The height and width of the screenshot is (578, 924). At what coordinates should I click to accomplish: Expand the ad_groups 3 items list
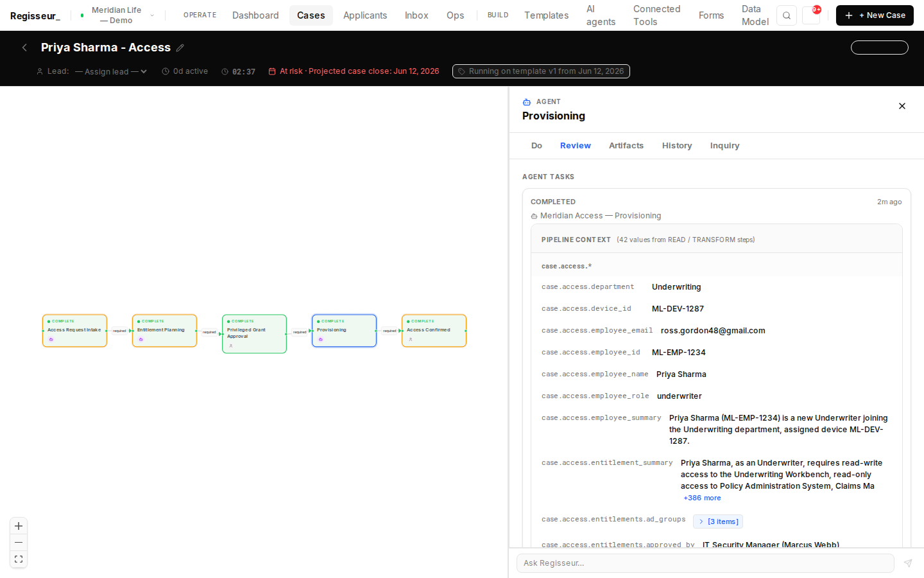(718, 521)
